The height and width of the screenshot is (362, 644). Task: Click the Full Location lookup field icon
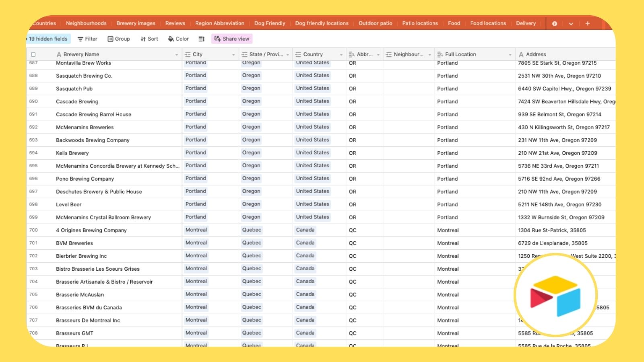coord(440,54)
